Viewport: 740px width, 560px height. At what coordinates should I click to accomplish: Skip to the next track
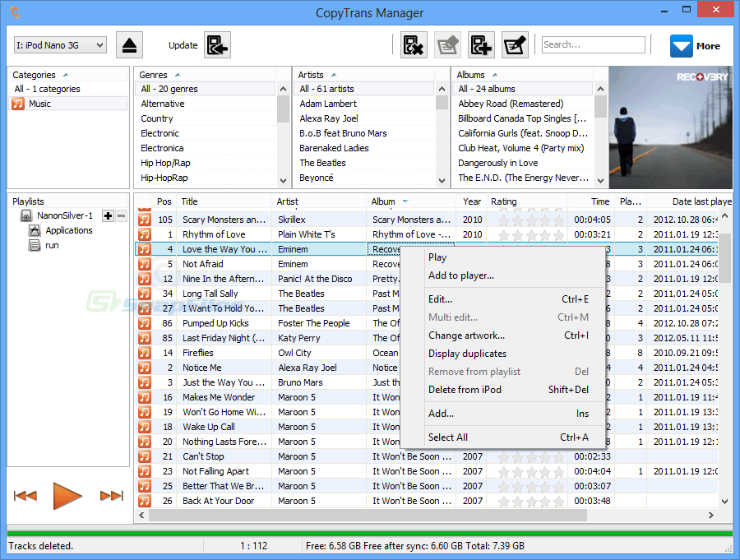click(110, 495)
